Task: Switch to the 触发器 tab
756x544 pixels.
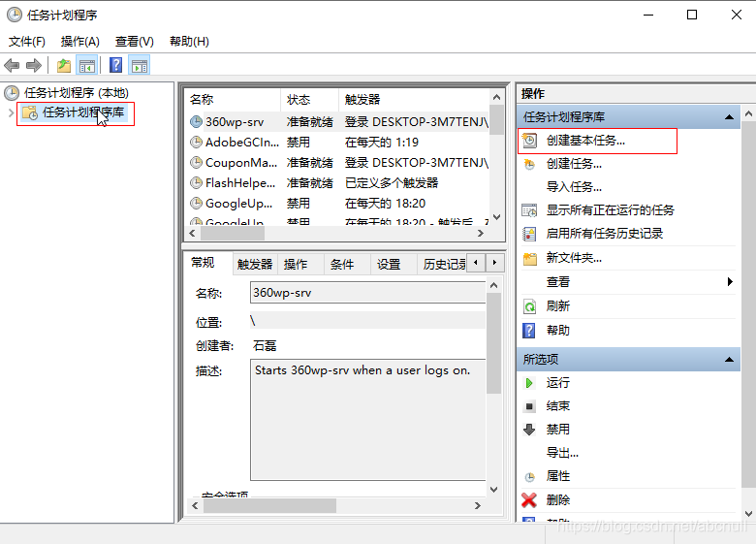Action: click(x=255, y=265)
